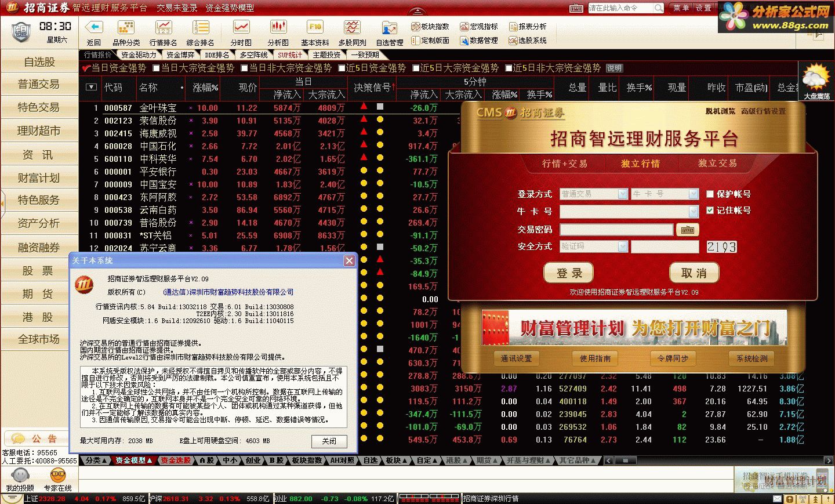Enable 当日大宗资金强势 checkbox
The image size is (835, 504).
pos(156,68)
